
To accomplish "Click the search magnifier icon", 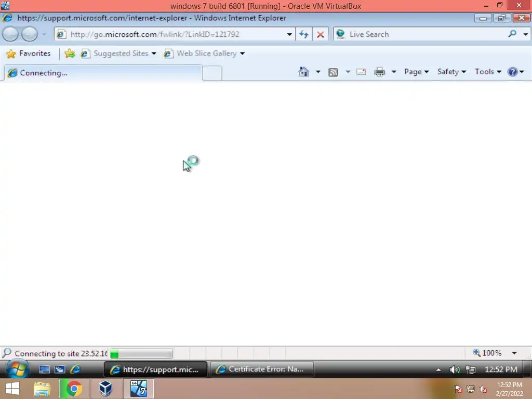I will point(512,34).
